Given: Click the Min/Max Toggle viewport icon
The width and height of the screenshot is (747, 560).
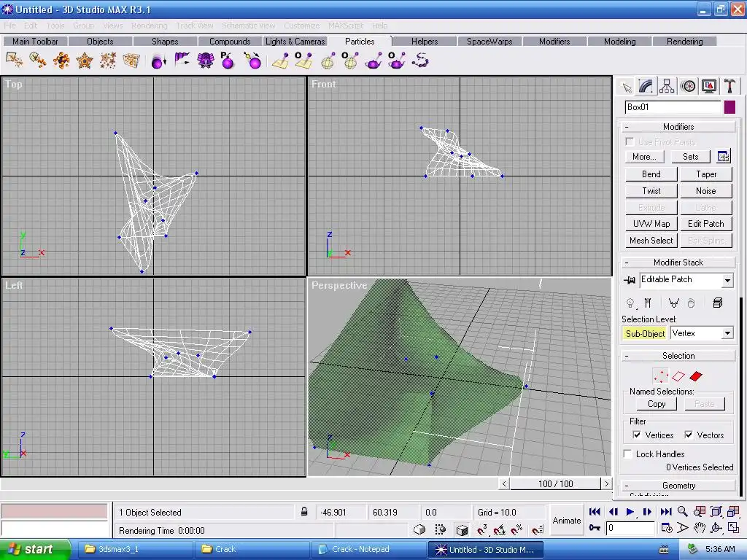Looking at the screenshot, I should point(733,528).
